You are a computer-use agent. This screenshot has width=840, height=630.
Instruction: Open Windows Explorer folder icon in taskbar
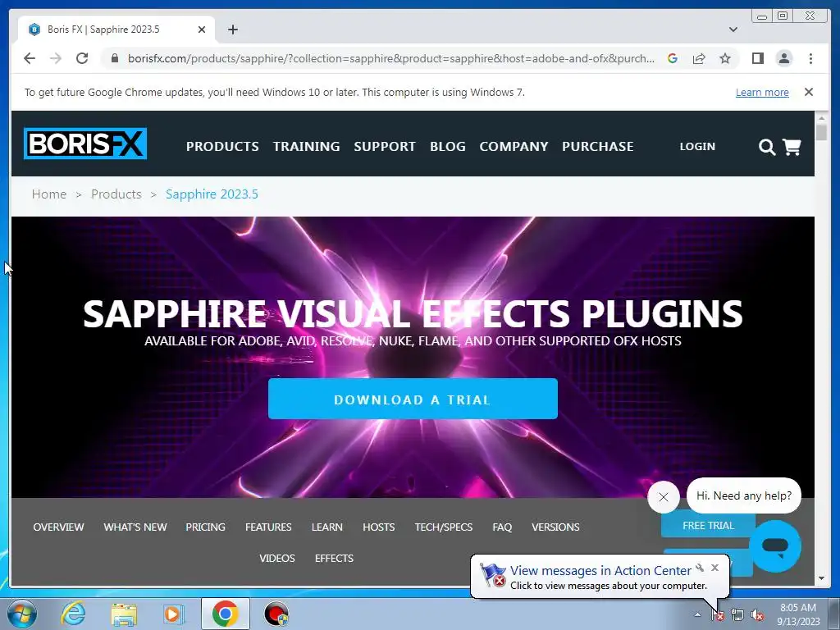[x=124, y=614]
